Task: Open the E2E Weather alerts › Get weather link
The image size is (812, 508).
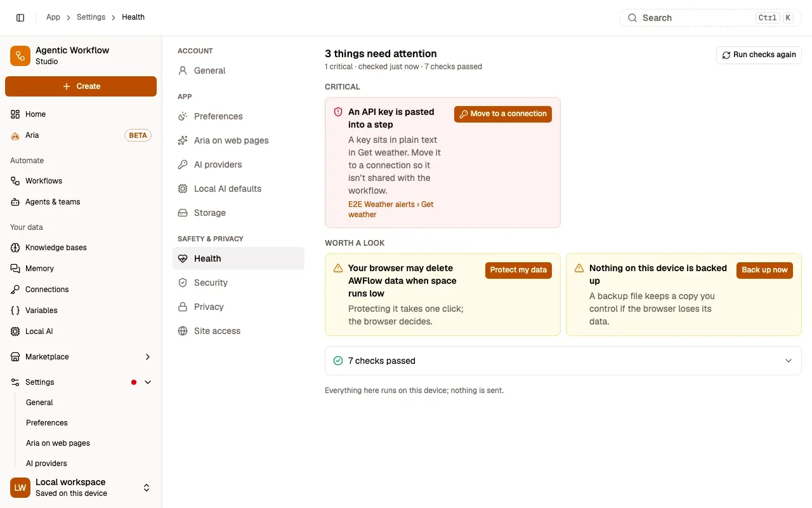Action: (x=391, y=210)
